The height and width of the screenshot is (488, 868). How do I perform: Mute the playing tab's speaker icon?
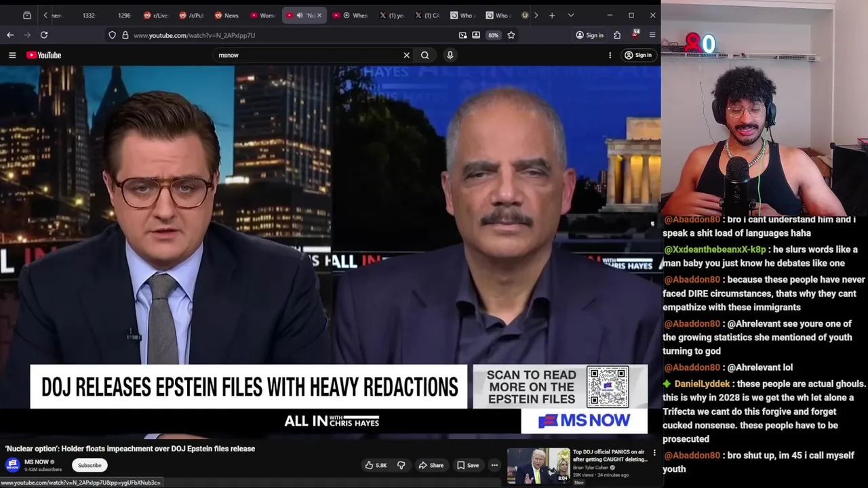click(x=300, y=15)
